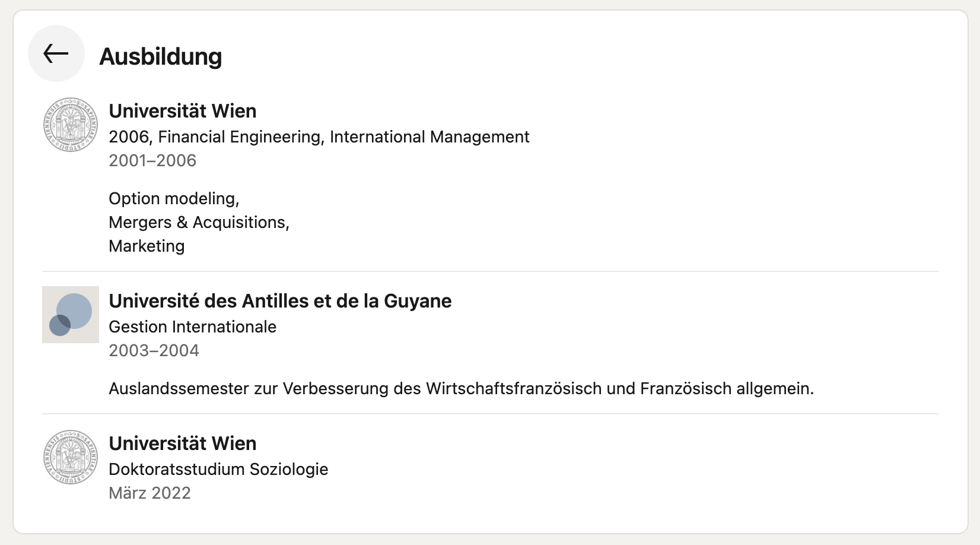Screen dimensions: 980x545
Task: Click the 2003–2004 date range
Action: point(154,350)
